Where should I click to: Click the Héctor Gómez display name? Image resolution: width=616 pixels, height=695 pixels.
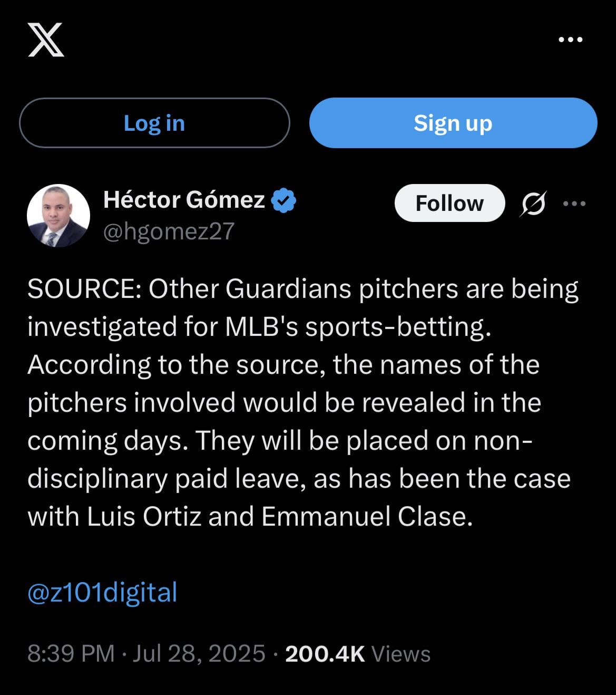pos(184,200)
